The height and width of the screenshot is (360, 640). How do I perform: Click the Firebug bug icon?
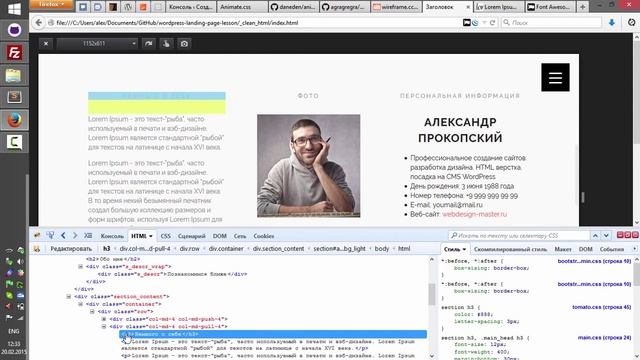(x=37, y=236)
